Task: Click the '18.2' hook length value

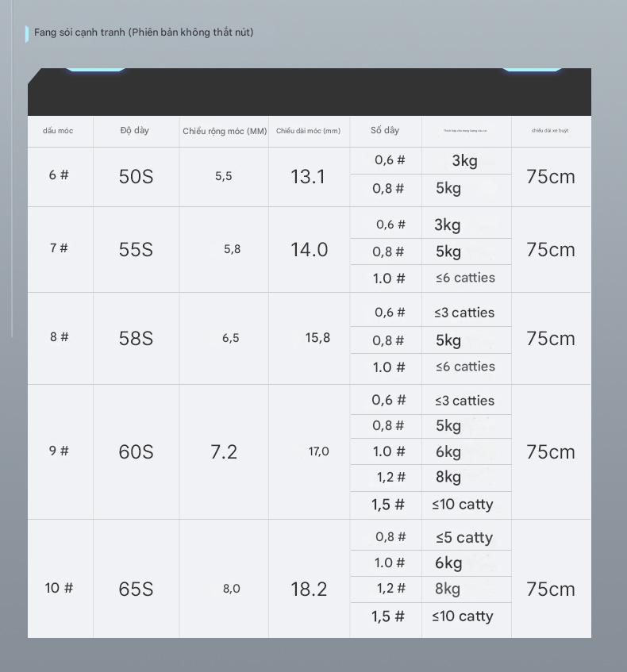Action: point(309,589)
